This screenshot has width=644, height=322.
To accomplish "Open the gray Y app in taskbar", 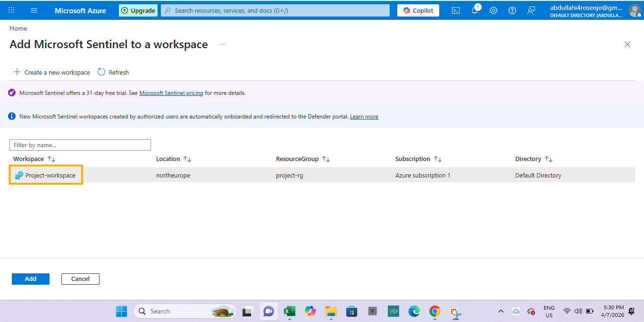I will pyautogui.click(x=373, y=311).
